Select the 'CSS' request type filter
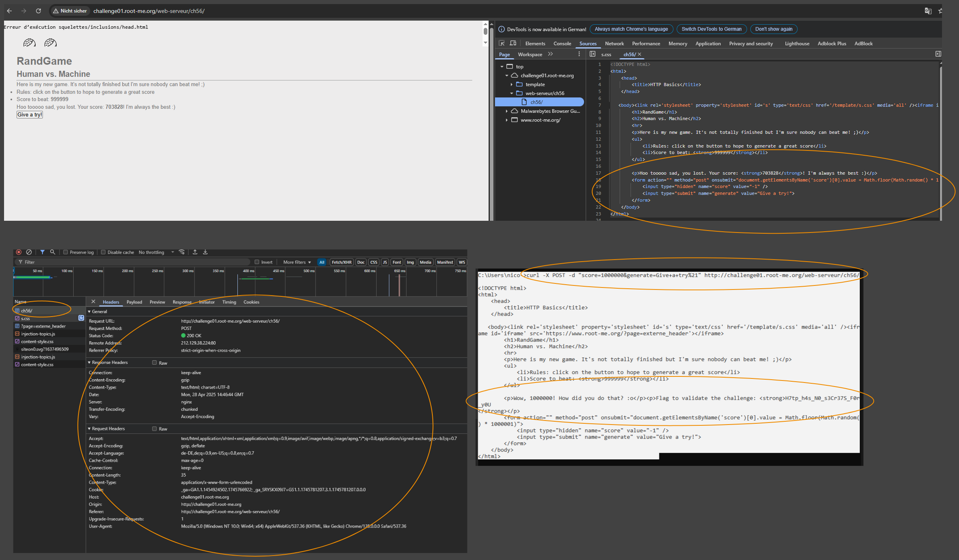The height and width of the screenshot is (560, 959). click(374, 262)
